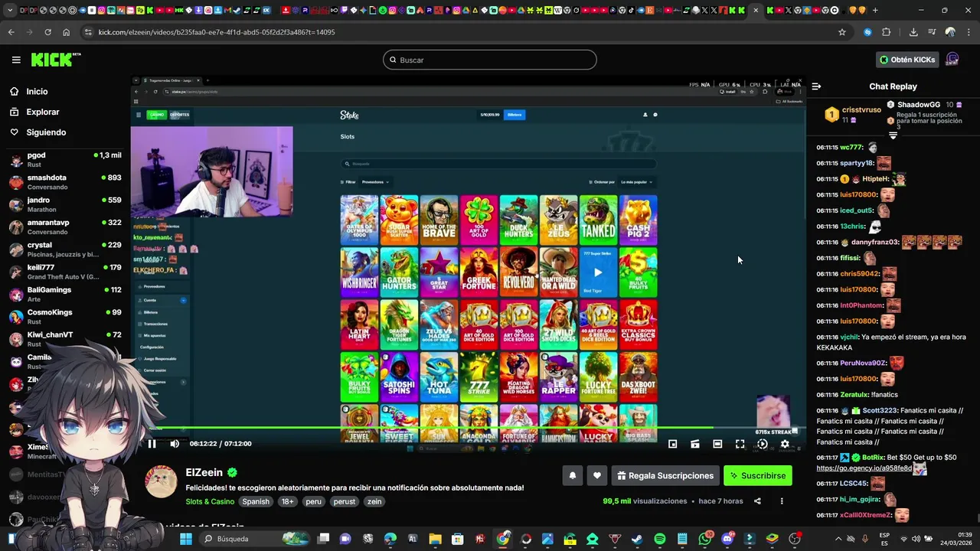Open a new browser tab
This screenshot has height=551, width=980.
[x=875, y=10]
